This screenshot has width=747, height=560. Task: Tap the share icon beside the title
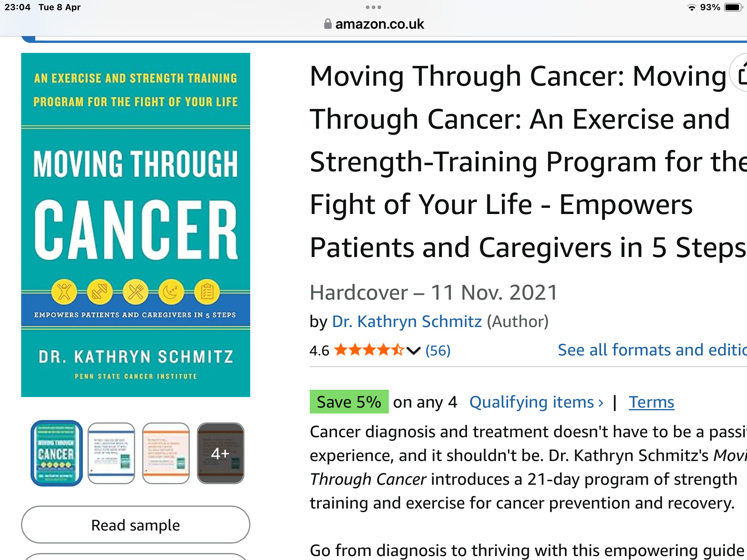point(739,73)
